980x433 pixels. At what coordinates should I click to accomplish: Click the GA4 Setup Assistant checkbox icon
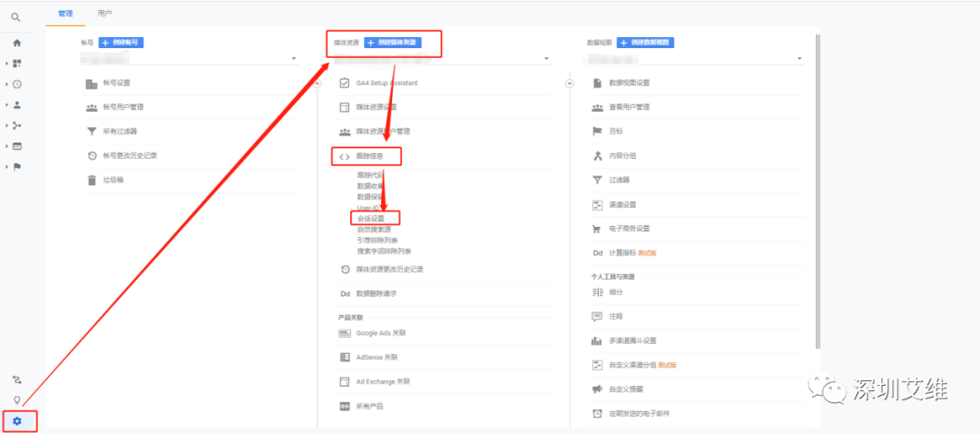click(x=345, y=84)
